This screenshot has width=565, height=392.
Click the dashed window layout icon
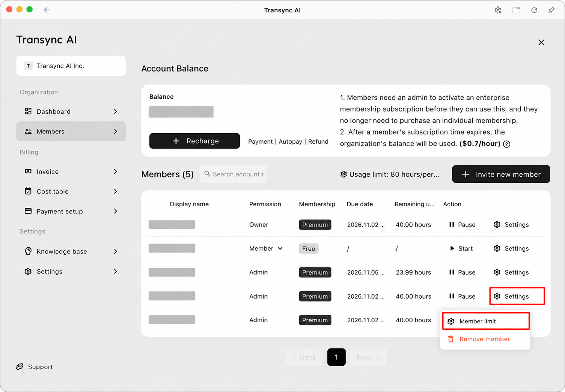(x=516, y=10)
